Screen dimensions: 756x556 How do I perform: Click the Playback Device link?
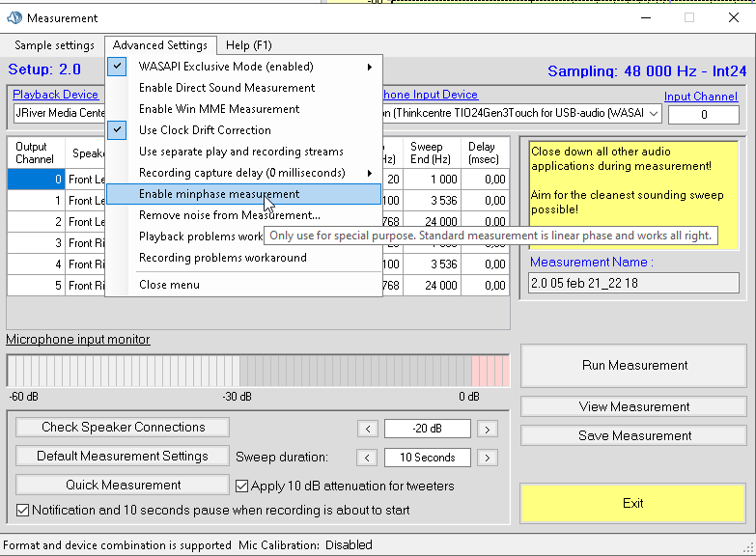55,95
